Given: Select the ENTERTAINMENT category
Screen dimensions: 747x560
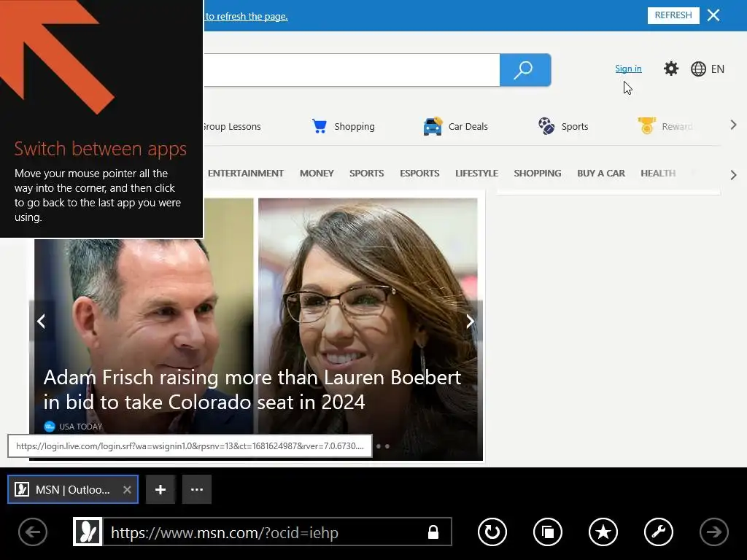Looking at the screenshot, I should [x=245, y=174].
